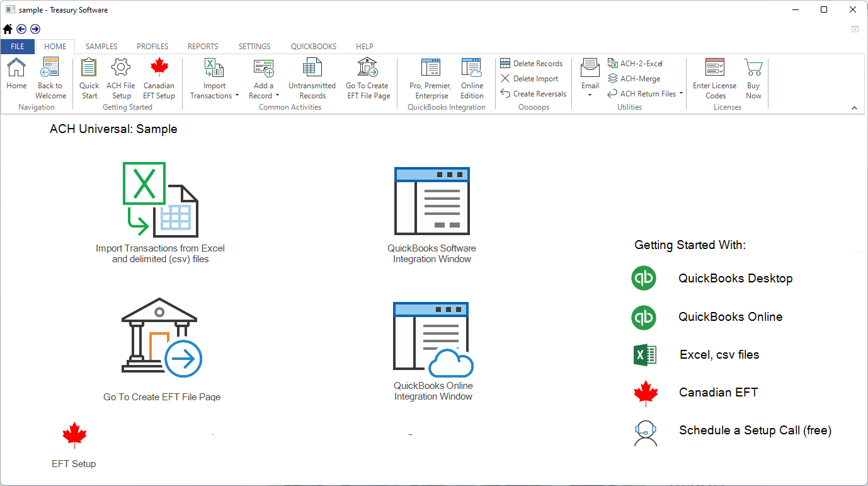The width and height of the screenshot is (868, 486).
Task: Expand the ACH Return Files dropdown arrow
Action: point(681,93)
